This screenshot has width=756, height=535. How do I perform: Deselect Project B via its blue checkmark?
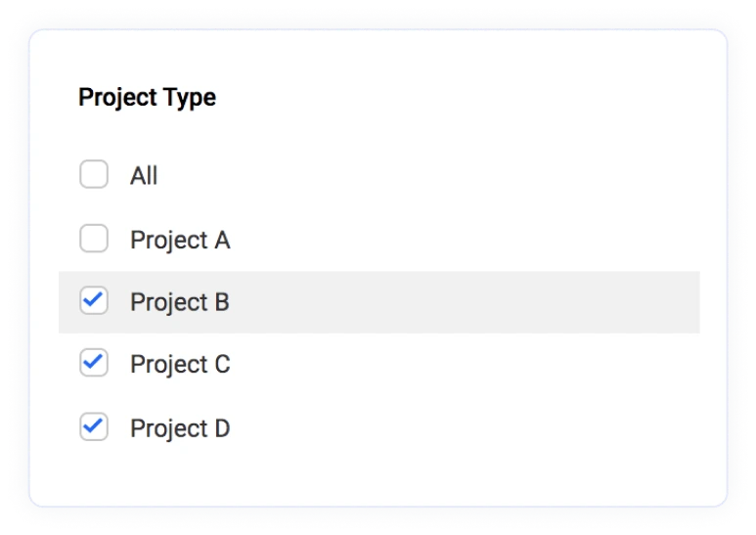click(93, 299)
